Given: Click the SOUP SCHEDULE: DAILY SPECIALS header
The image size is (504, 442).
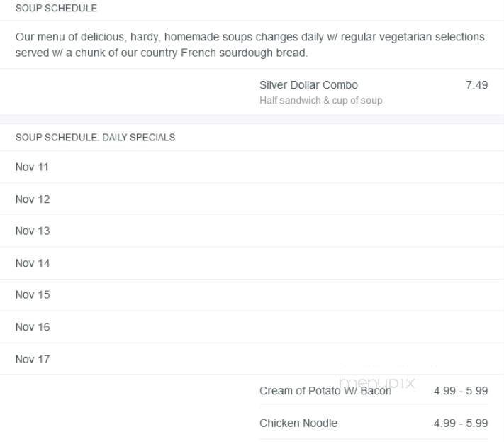Looking at the screenshot, I should point(95,138).
